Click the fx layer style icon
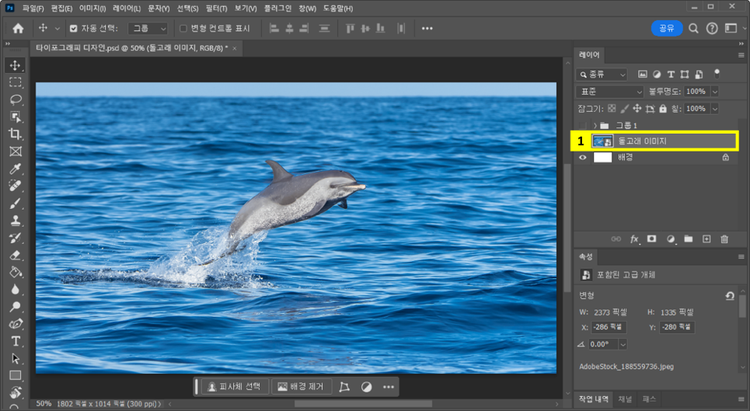The image size is (750, 411). pyautogui.click(x=634, y=239)
